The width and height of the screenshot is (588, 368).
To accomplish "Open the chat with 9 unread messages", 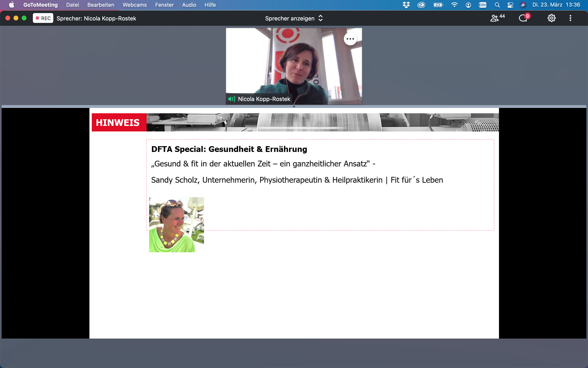I will click(524, 18).
